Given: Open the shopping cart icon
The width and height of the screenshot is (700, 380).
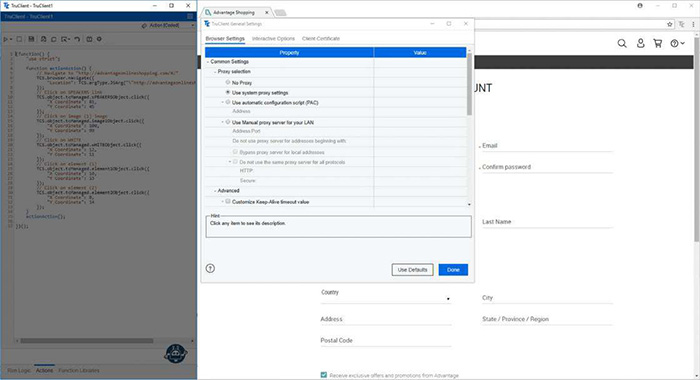Looking at the screenshot, I should pyautogui.click(x=658, y=43).
